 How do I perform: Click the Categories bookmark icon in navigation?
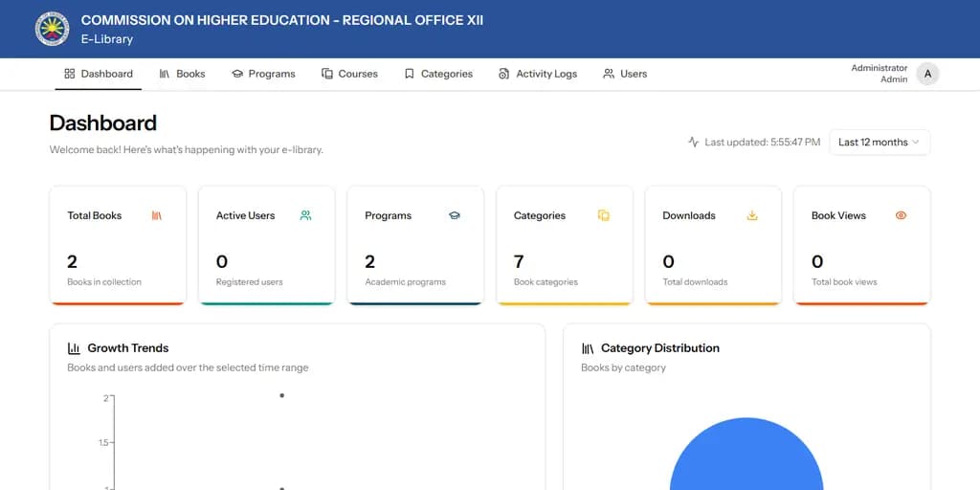coord(410,74)
